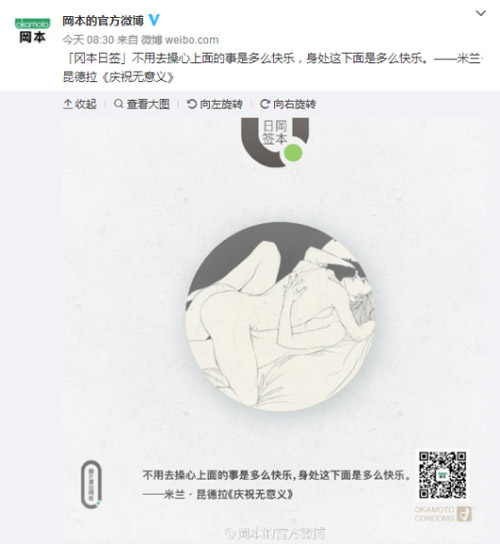Rotate the image left with 向左旋转

pyautogui.click(x=215, y=104)
